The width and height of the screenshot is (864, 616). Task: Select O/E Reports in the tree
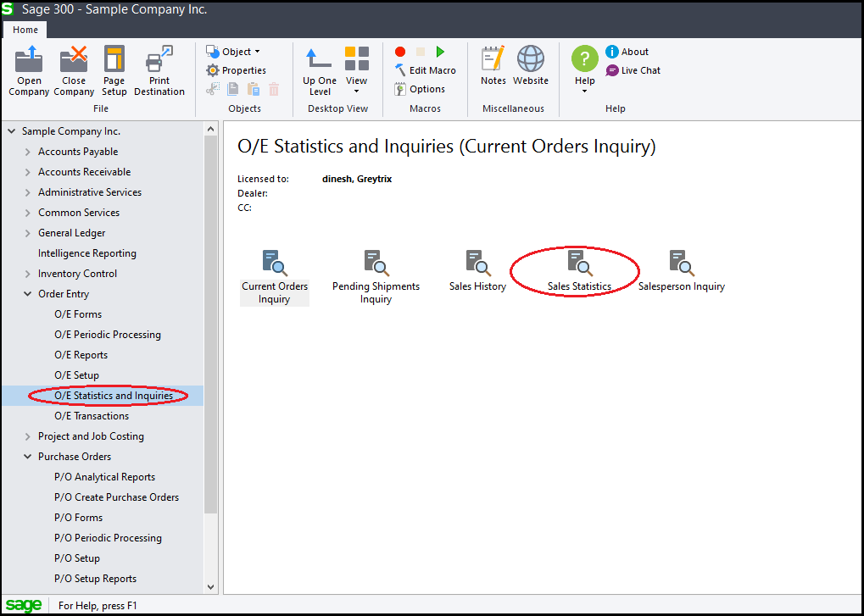[81, 355]
